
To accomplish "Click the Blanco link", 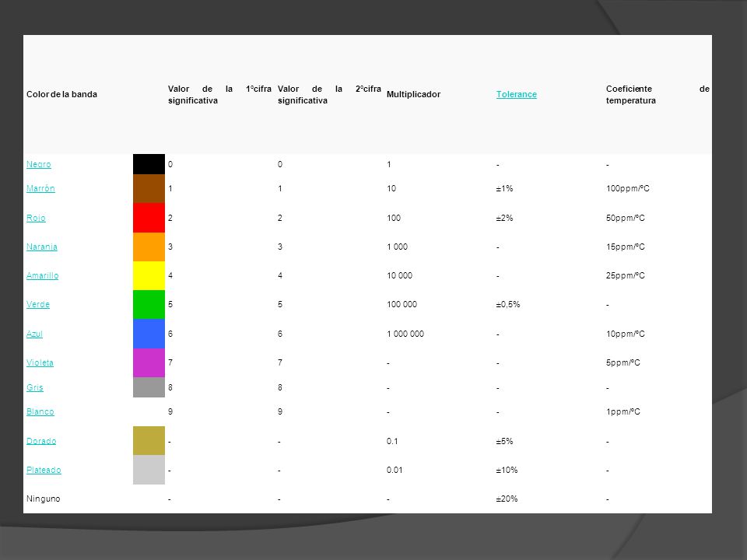I will (x=40, y=412).
